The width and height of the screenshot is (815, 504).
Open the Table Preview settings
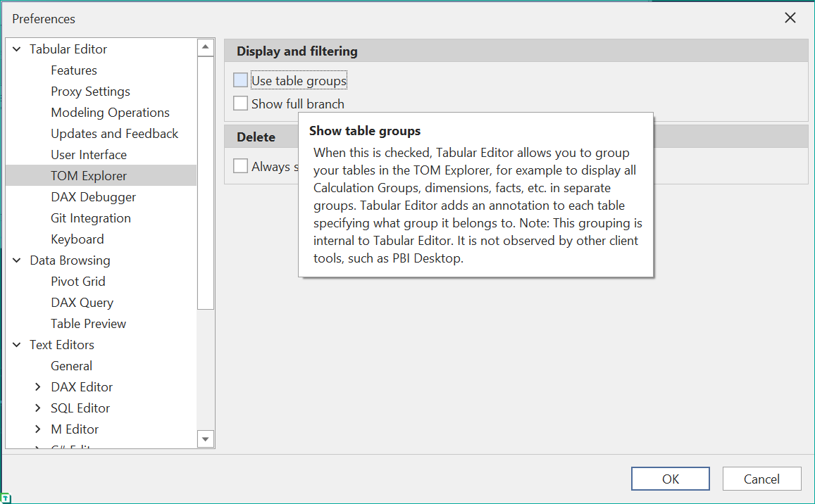click(88, 323)
